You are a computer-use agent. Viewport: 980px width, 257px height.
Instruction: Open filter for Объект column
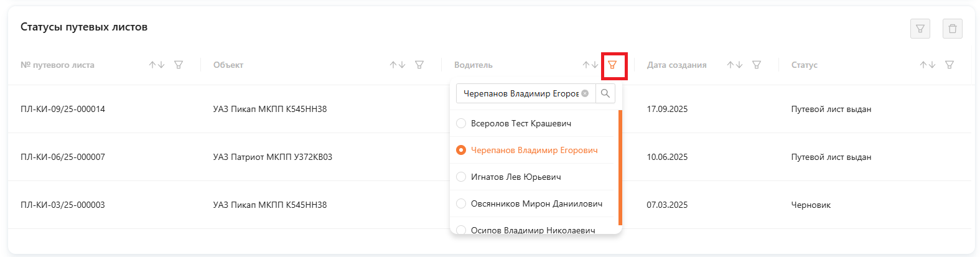tap(419, 65)
